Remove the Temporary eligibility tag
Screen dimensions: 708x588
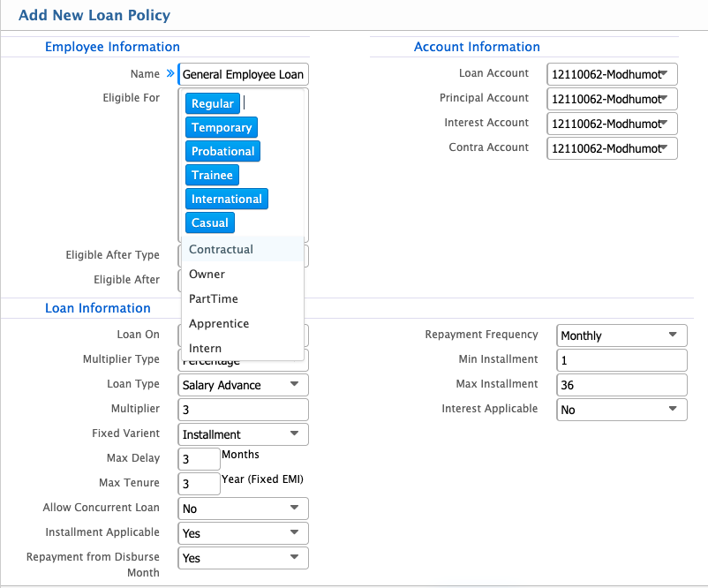pyautogui.click(x=221, y=128)
